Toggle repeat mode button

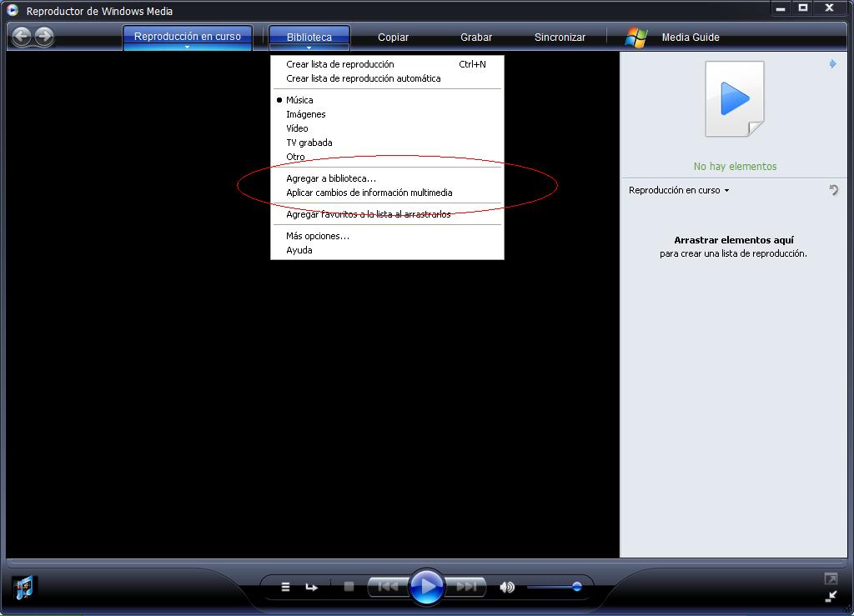(312, 587)
